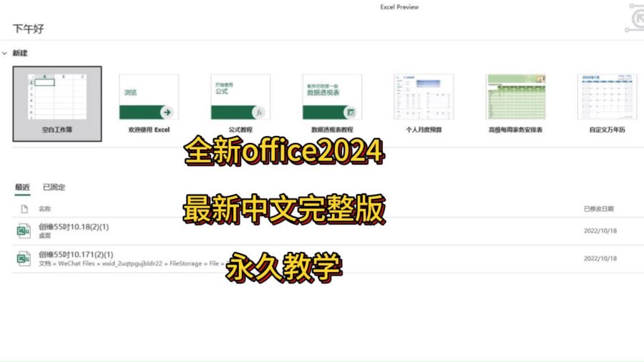Open the 公式教程 template
The width and height of the screenshot is (644, 362).
click(240, 104)
